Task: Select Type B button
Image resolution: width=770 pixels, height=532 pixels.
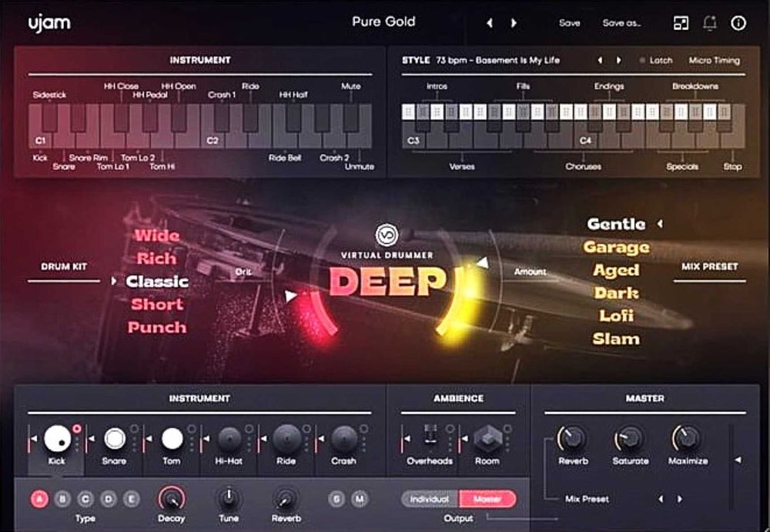Action: (x=63, y=499)
